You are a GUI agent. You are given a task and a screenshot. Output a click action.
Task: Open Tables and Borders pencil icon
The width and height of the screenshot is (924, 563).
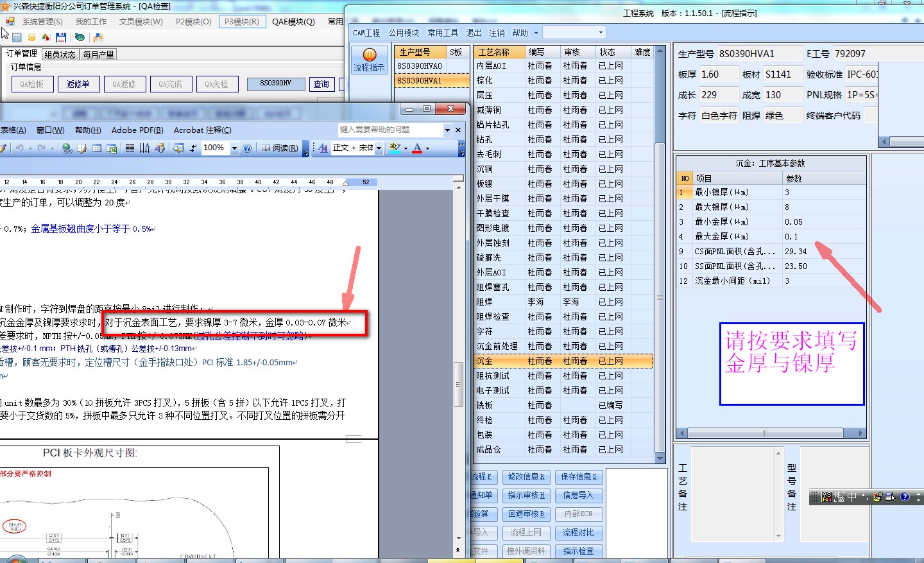[82, 148]
